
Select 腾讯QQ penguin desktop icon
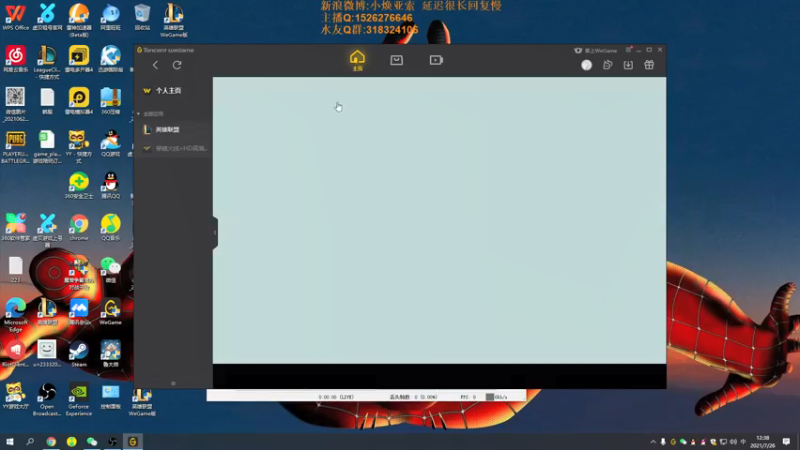tap(110, 185)
